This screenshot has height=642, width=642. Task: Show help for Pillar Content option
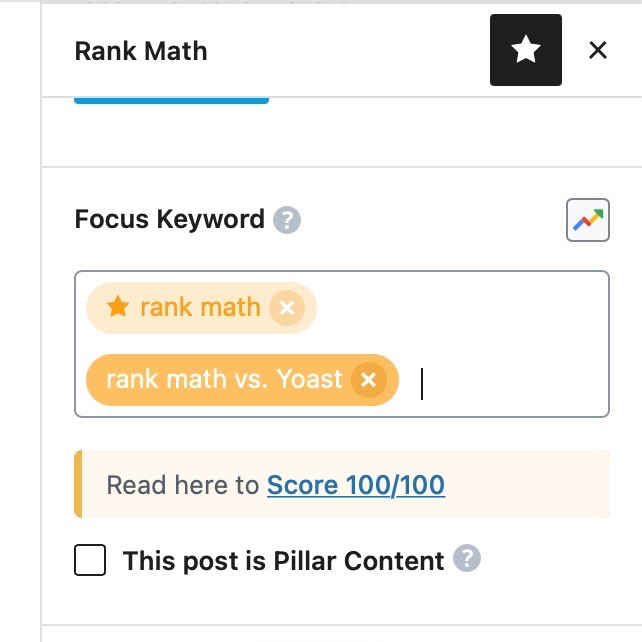point(467,558)
